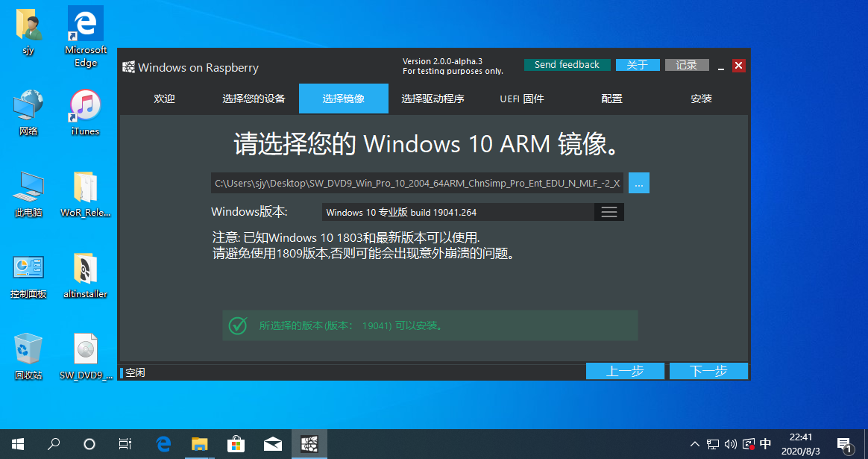This screenshot has width=868, height=459.
Task: Click 上一步 previous step button
Action: (625, 371)
